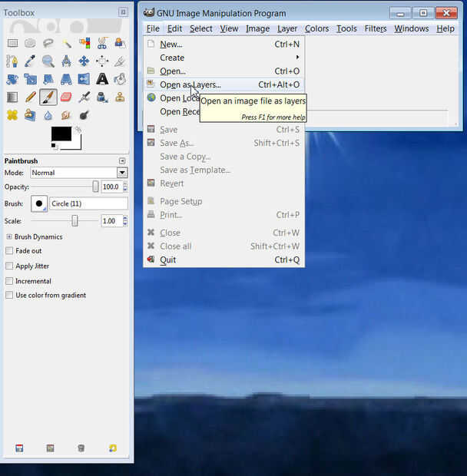Enable the Apply Jitter checkbox

pyautogui.click(x=9, y=266)
